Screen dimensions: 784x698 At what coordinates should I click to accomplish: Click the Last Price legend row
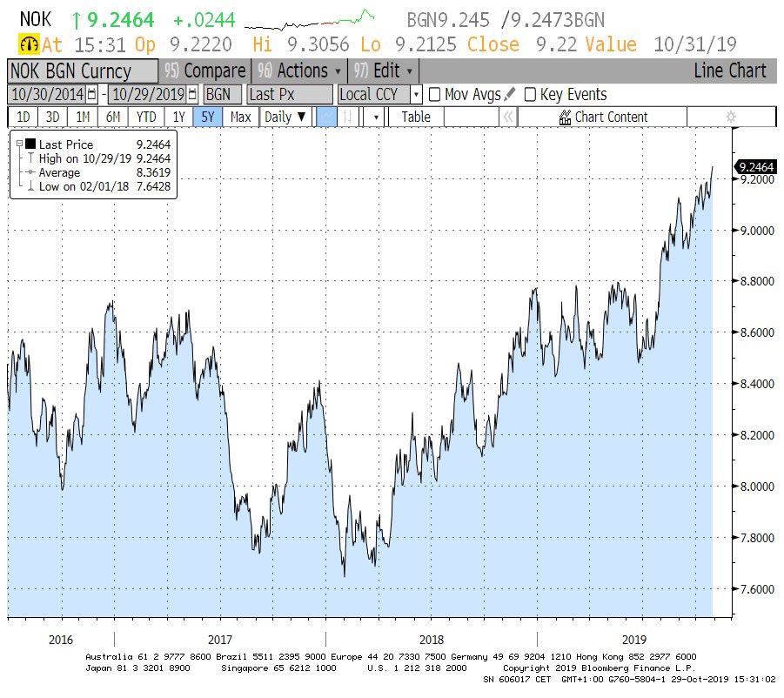(98, 144)
